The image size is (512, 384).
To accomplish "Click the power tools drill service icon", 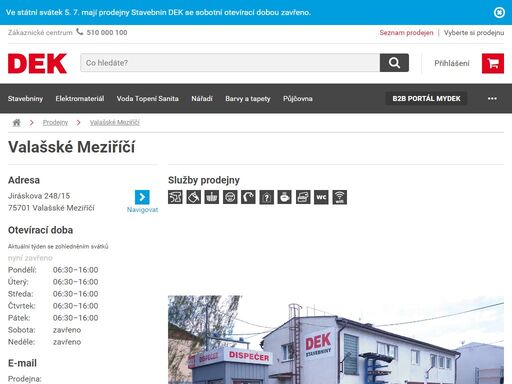I will click(x=175, y=197).
